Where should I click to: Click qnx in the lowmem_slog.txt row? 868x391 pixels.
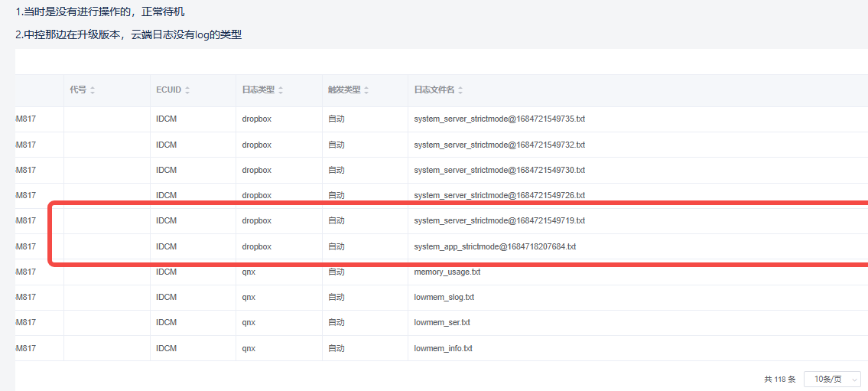point(249,298)
